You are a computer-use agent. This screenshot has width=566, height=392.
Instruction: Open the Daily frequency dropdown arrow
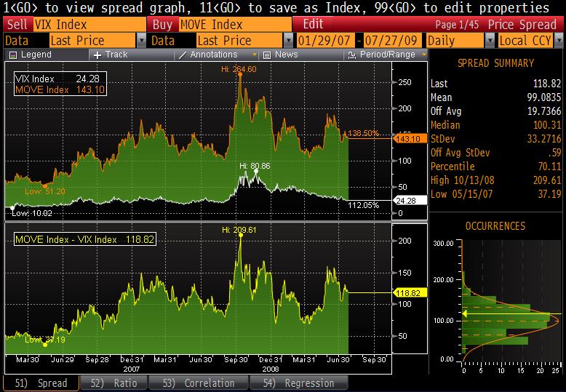click(490, 41)
